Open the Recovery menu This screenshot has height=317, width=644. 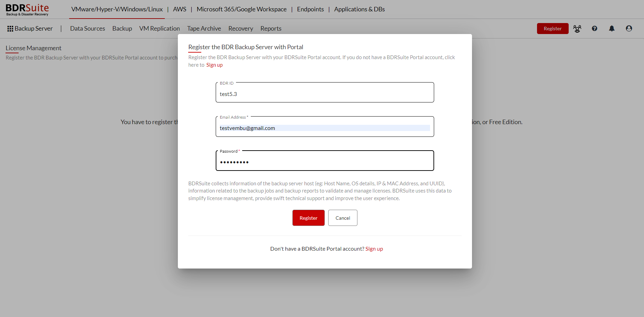click(241, 29)
